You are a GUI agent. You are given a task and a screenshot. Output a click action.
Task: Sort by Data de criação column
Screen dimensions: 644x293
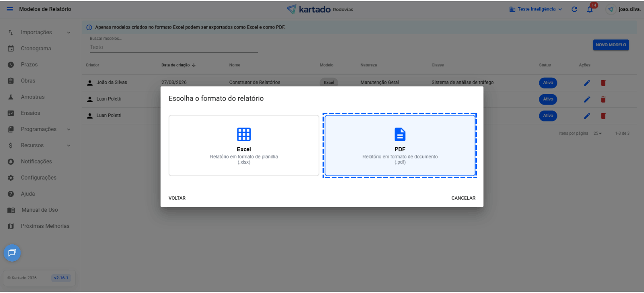click(178, 65)
